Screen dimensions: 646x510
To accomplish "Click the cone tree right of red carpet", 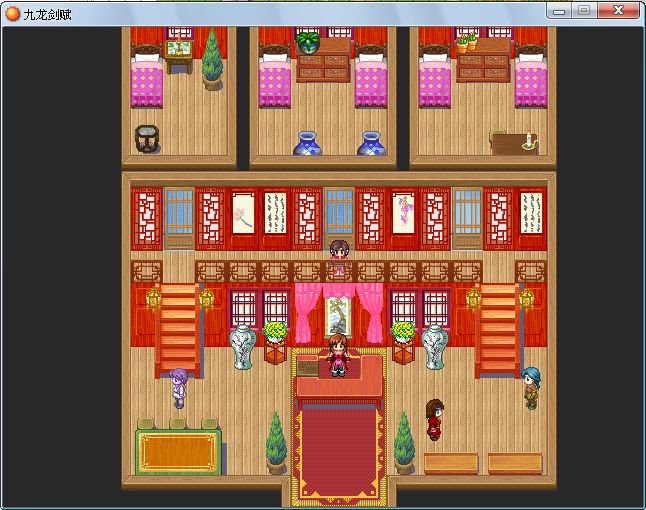I will coord(404,442).
